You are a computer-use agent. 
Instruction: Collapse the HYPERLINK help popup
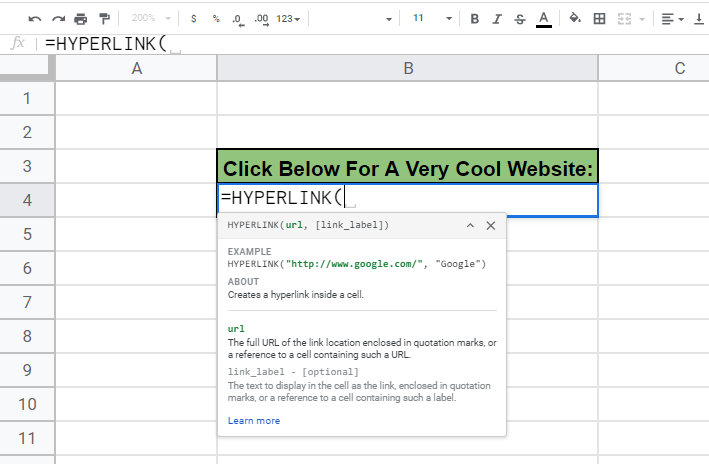[470, 225]
